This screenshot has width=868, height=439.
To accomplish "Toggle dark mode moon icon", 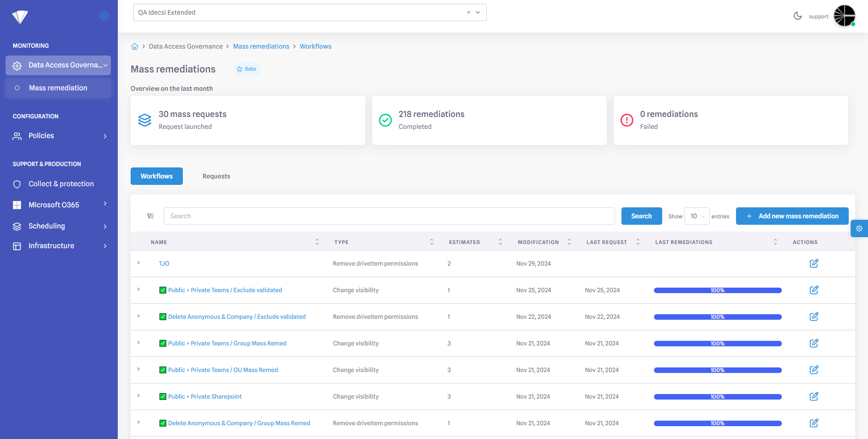I will point(797,16).
